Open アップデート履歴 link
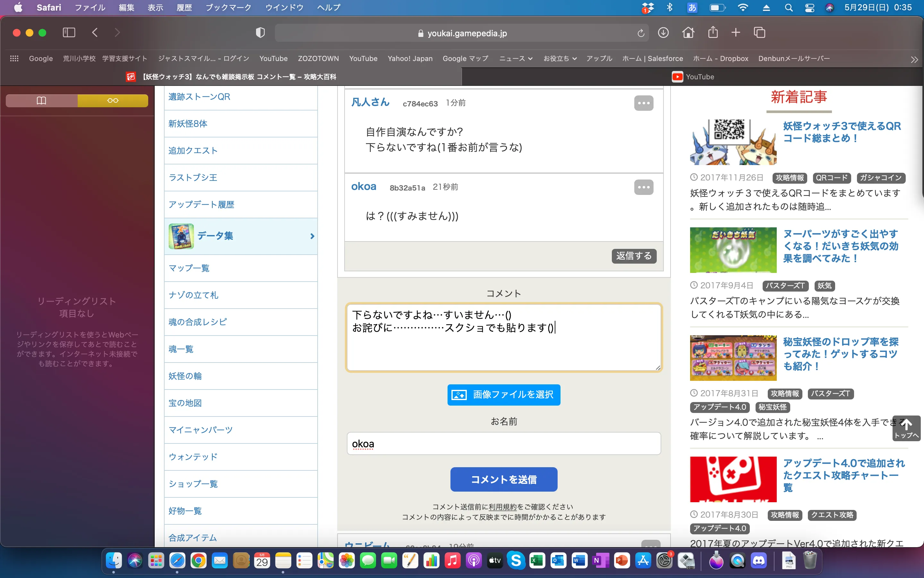This screenshot has width=924, height=578. click(201, 205)
